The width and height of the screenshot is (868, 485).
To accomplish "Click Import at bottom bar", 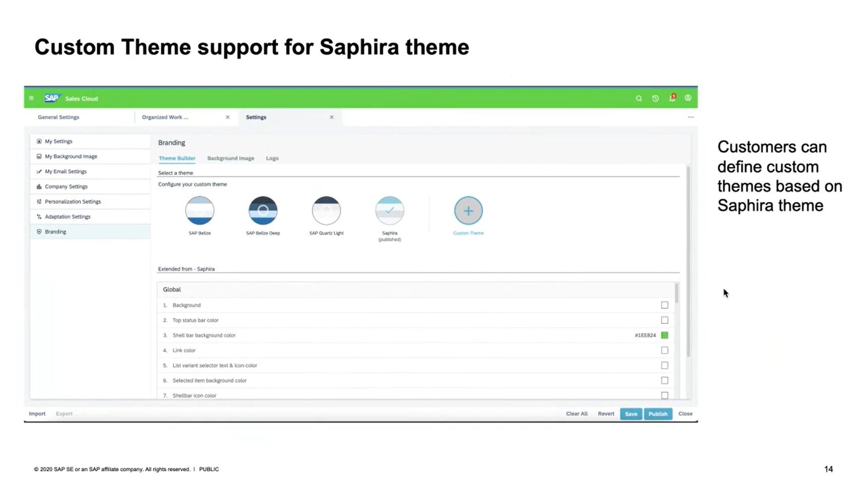I will [x=37, y=414].
